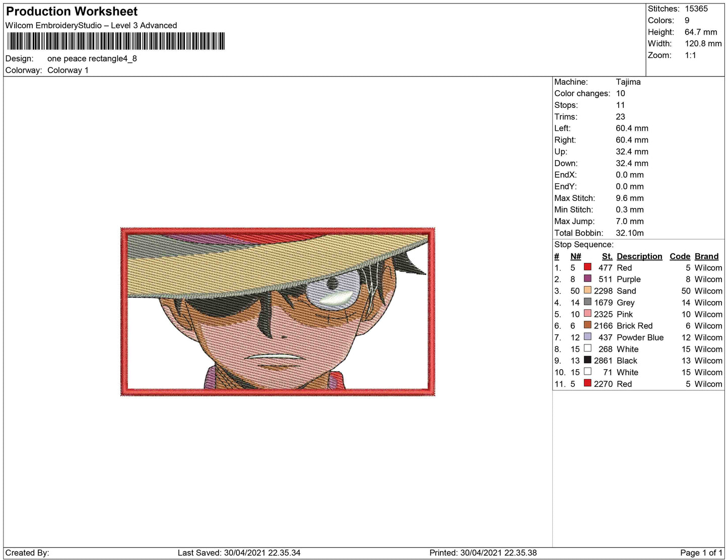This screenshot has width=728, height=560.
Task: Click the width value "120.8 mm"
Action: (x=703, y=43)
